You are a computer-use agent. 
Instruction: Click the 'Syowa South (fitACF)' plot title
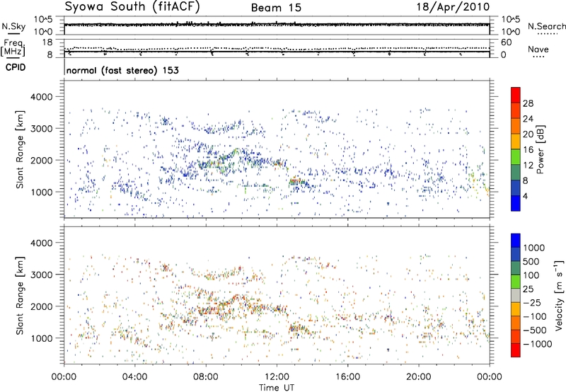click(132, 7)
